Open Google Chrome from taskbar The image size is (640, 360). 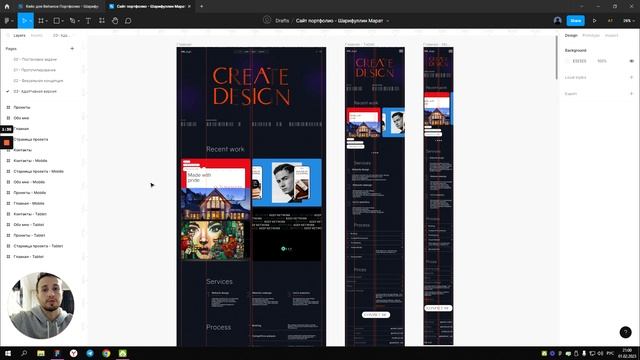tap(106, 353)
